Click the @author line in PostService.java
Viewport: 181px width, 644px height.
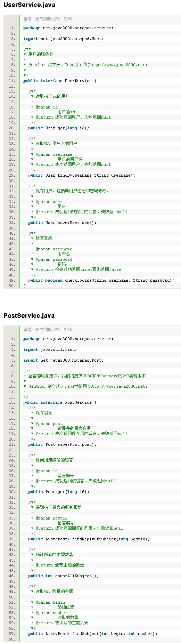click(x=85, y=386)
